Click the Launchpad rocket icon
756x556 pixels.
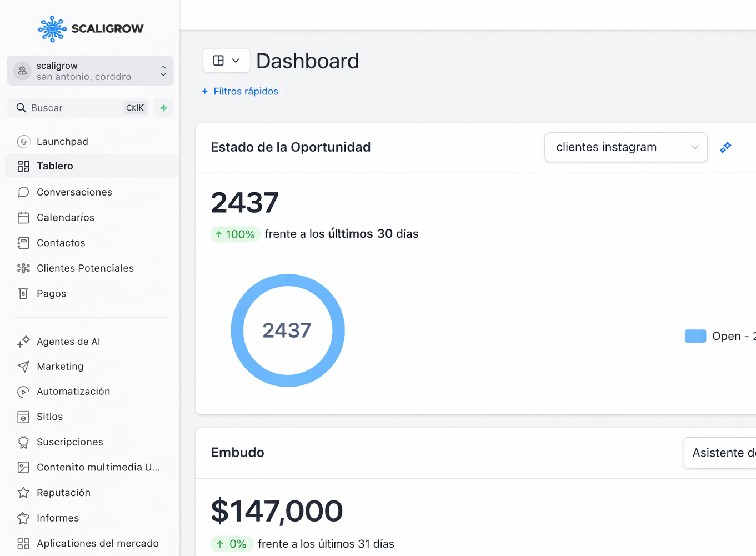point(23,142)
